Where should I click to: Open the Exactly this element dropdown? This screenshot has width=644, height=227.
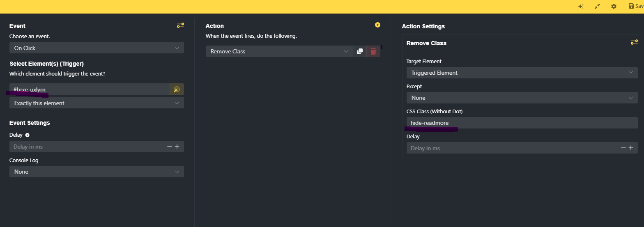click(x=97, y=103)
